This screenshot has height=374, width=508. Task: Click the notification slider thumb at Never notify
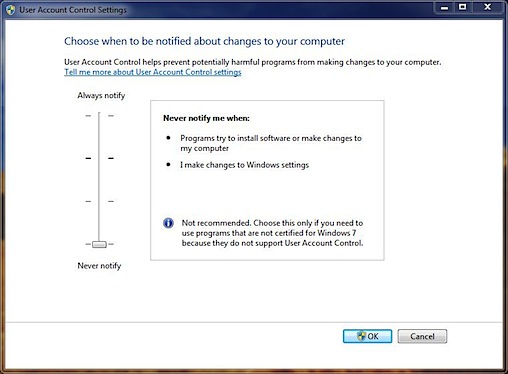(x=99, y=244)
